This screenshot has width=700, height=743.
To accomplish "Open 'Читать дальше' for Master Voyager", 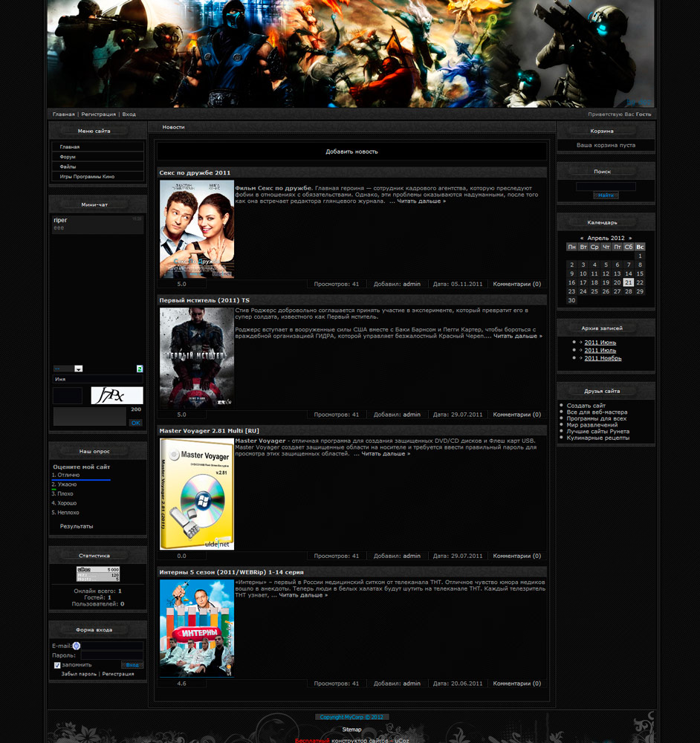I will coord(386,453).
